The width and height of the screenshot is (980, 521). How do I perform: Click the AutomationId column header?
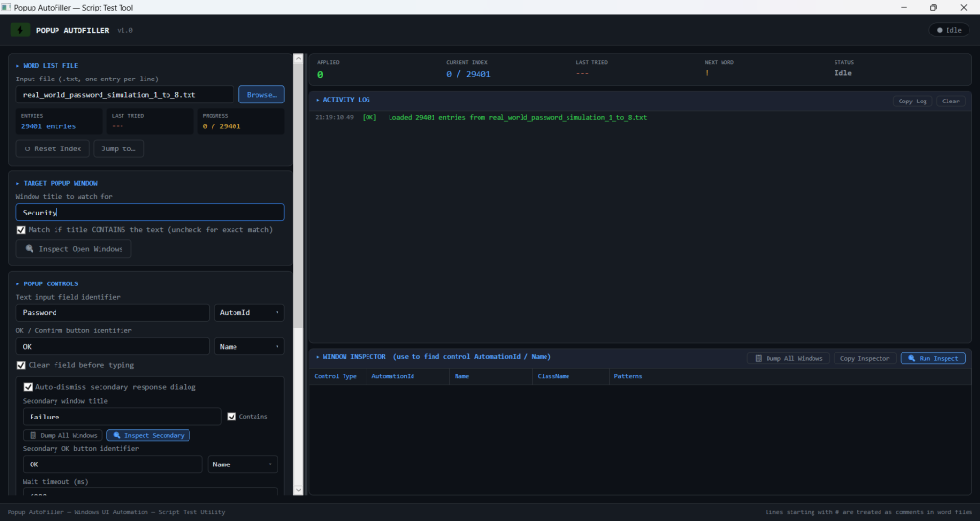(x=392, y=376)
